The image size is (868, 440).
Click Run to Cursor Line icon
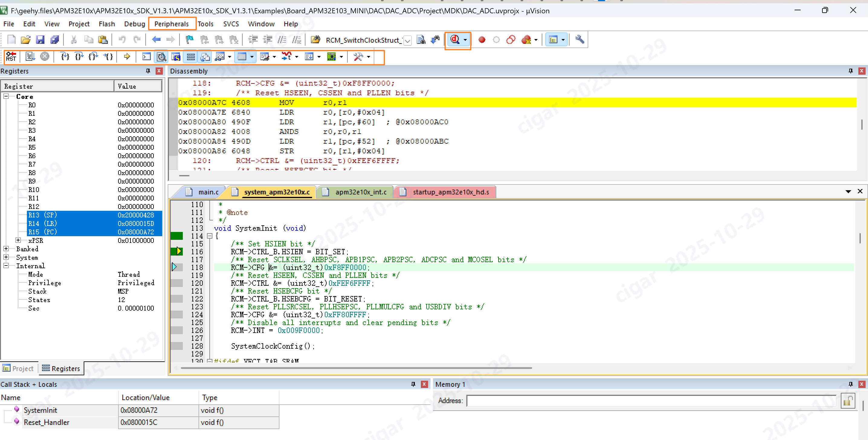pos(108,57)
